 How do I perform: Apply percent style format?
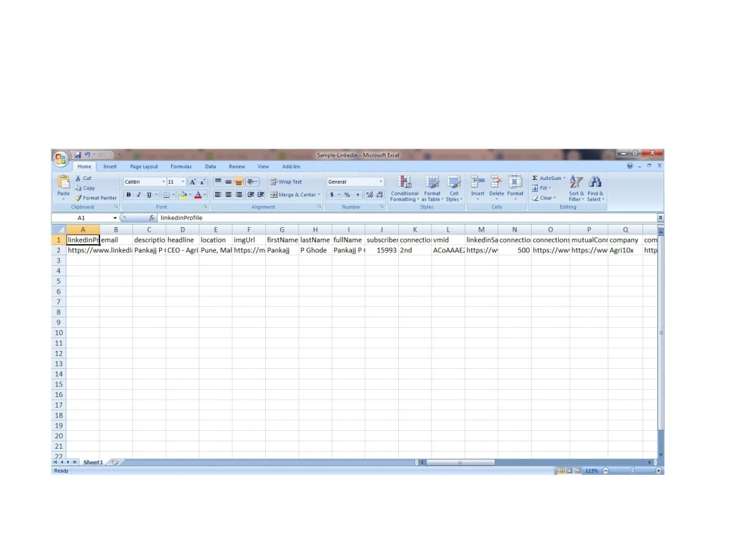[347, 195]
